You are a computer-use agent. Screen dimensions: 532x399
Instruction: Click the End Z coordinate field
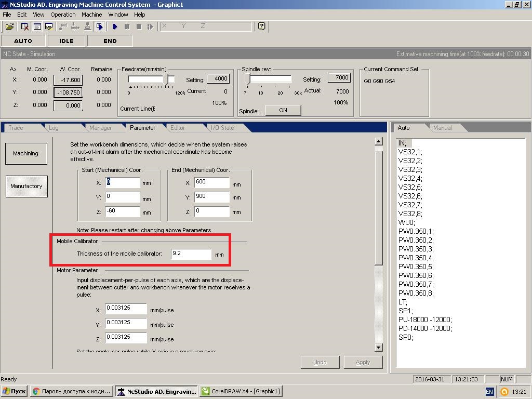pyautogui.click(x=212, y=211)
